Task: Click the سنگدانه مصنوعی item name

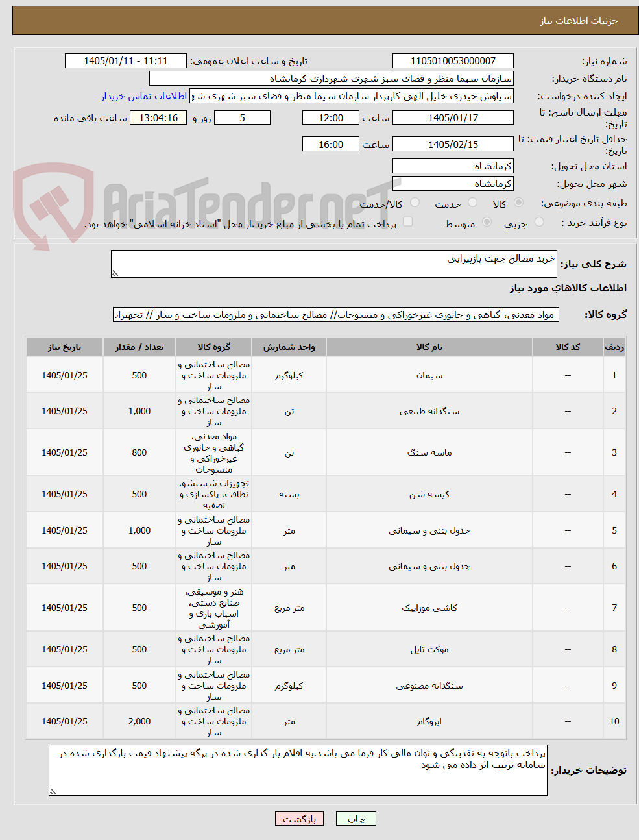Action: [429, 686]
